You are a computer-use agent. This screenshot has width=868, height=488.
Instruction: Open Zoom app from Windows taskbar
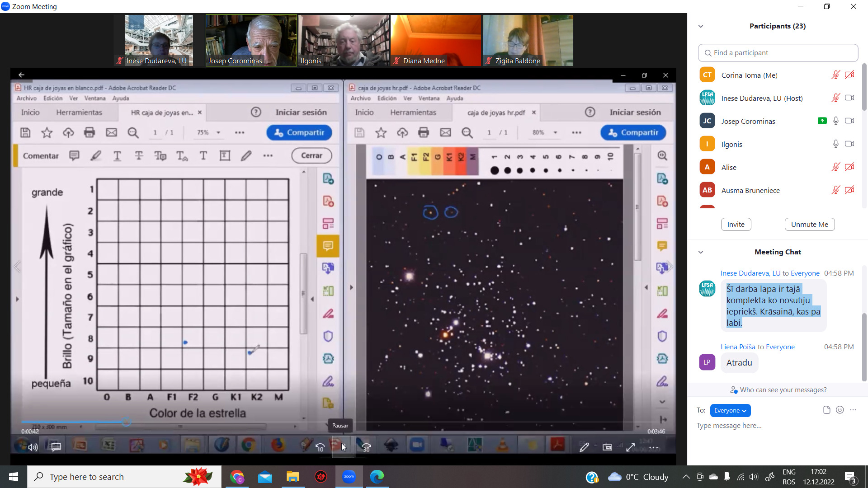click(x=349, y=476)
